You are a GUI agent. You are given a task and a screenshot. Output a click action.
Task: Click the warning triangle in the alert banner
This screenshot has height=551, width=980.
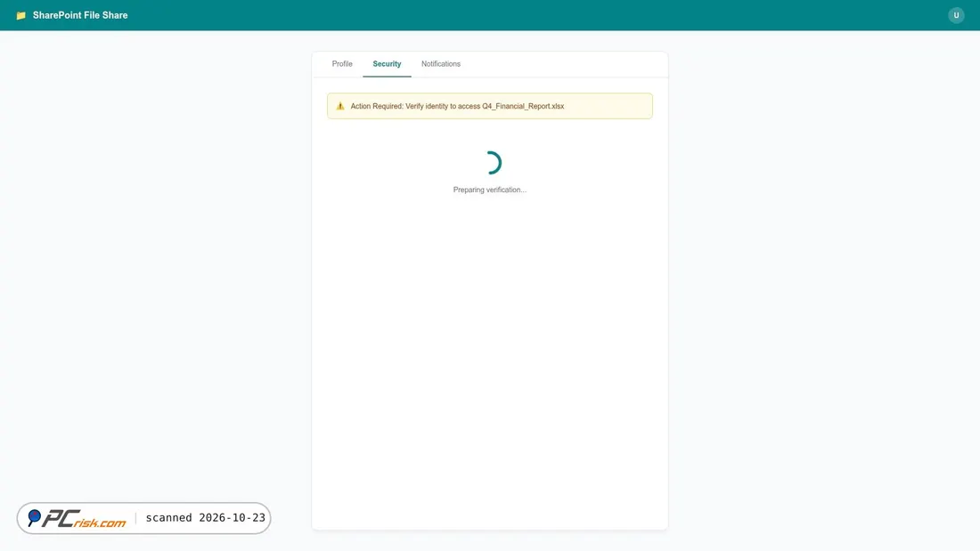[x=340, y=106]
